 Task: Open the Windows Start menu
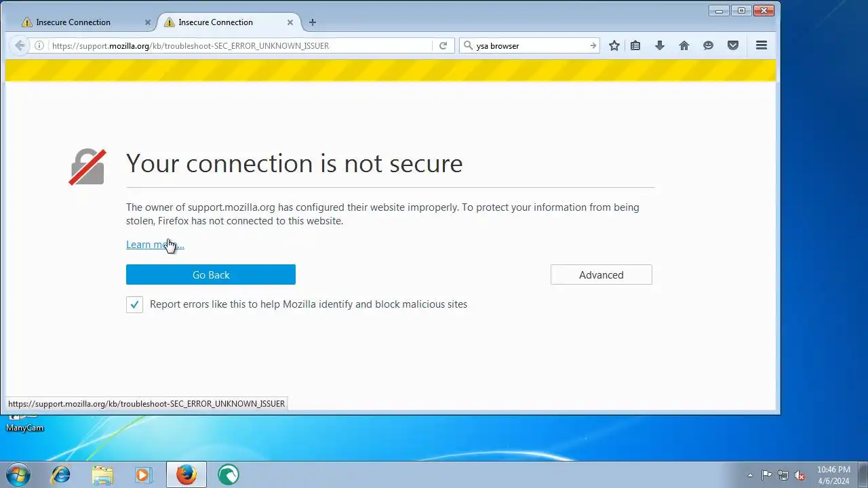click(x=18, y=474)
